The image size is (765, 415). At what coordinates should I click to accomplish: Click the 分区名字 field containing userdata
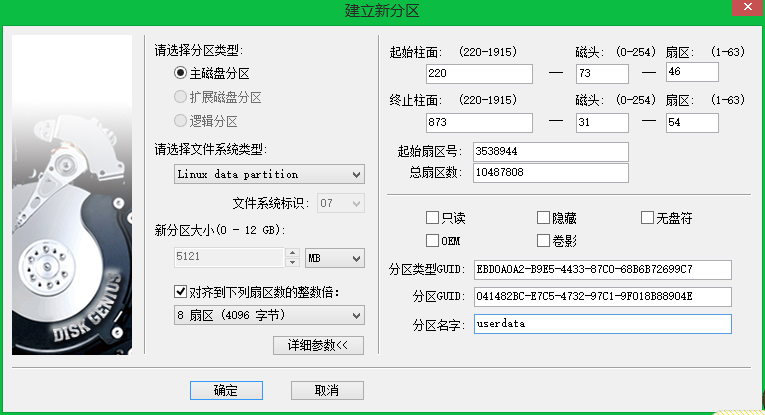coord(603,324)
